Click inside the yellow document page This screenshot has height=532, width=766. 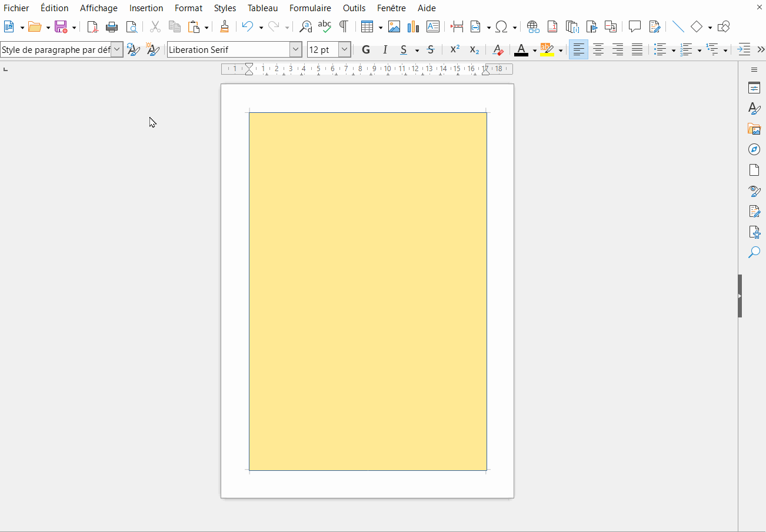pyautogui.click(x=368, y=291)
